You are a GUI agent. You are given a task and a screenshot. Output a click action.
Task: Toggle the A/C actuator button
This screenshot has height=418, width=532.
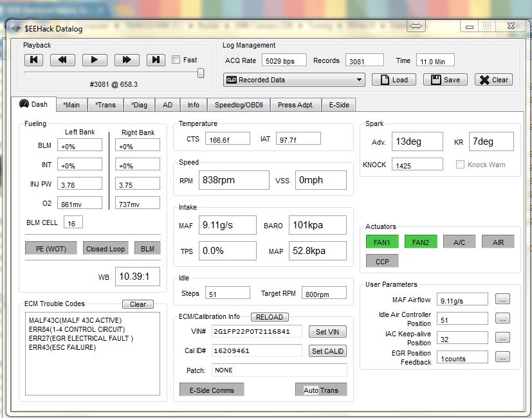pos(459,242)
